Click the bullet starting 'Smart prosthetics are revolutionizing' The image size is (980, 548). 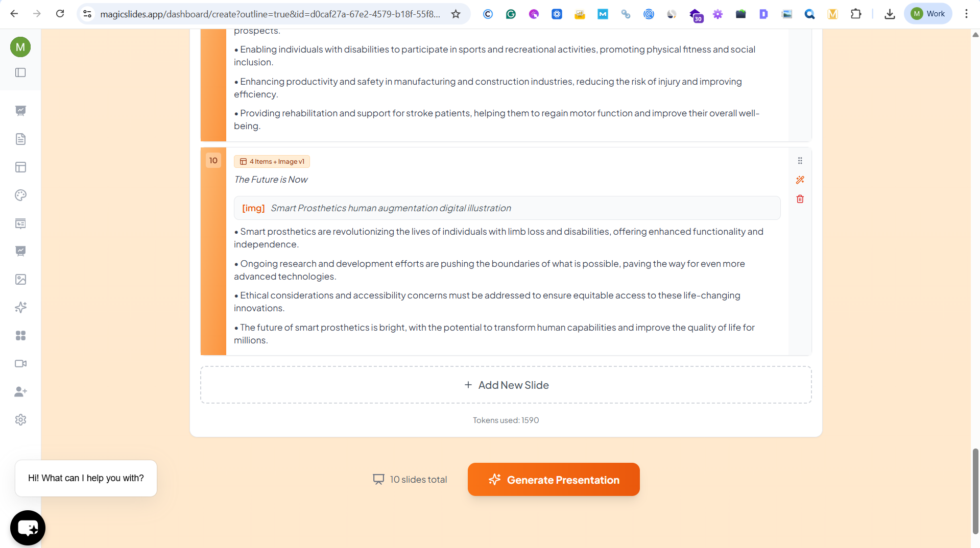point(498,238)
